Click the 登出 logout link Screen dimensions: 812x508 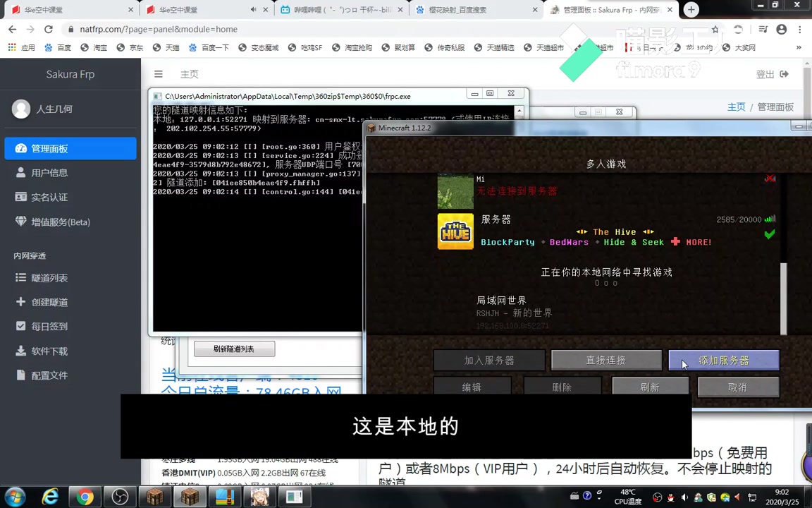click(x=772, y=74)
